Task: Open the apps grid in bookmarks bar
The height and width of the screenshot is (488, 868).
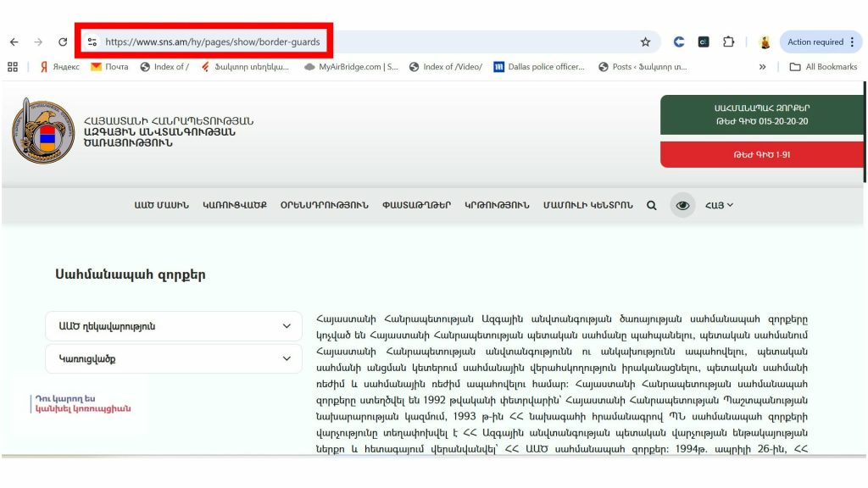Action: point(13,67)
